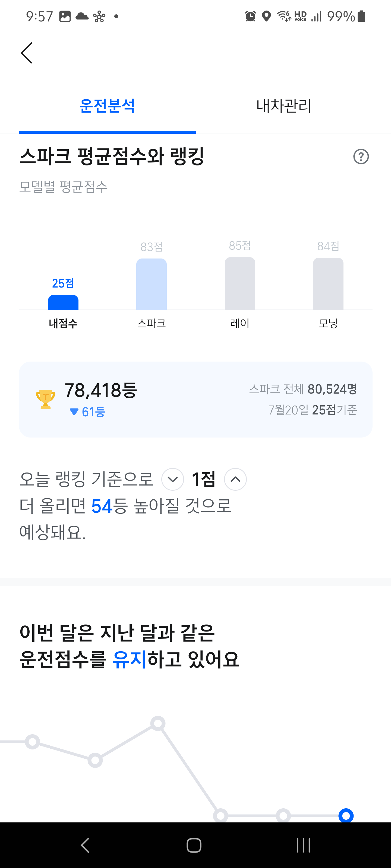Tap the blue down triangle by 61등
Screen dimensions: 391x868
click(x=74, y=412)
